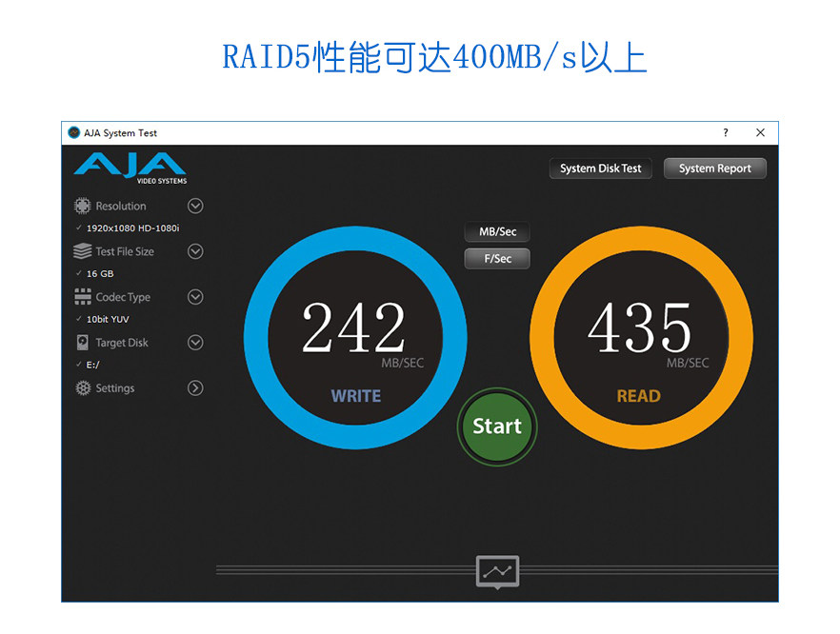Image resolution: width=840 pixels, height=634 pixels.
Task: Close the AJA System Test window
Action: (x=760, y=132)
